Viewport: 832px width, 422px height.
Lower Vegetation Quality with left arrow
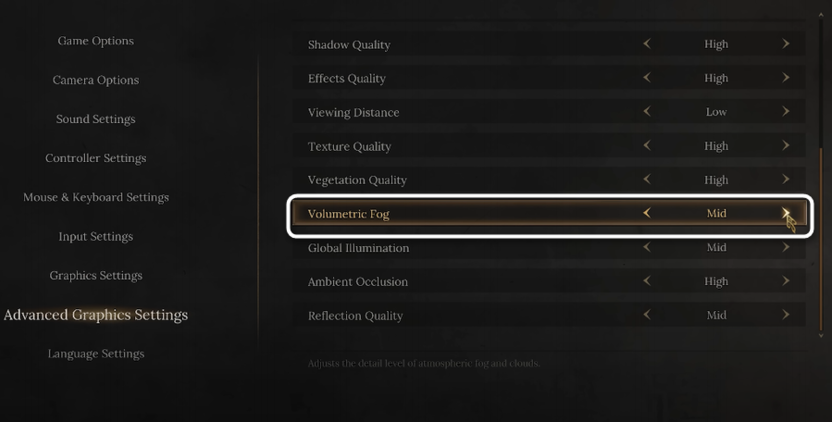[647, 180]
